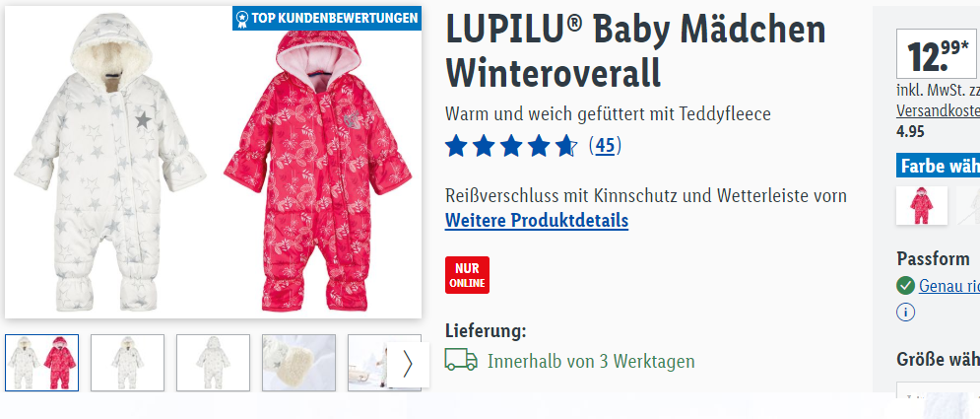The height and width of the screenshot is (419, 980).
Task: Click the main product image
Action: click(x=213, y=162)
